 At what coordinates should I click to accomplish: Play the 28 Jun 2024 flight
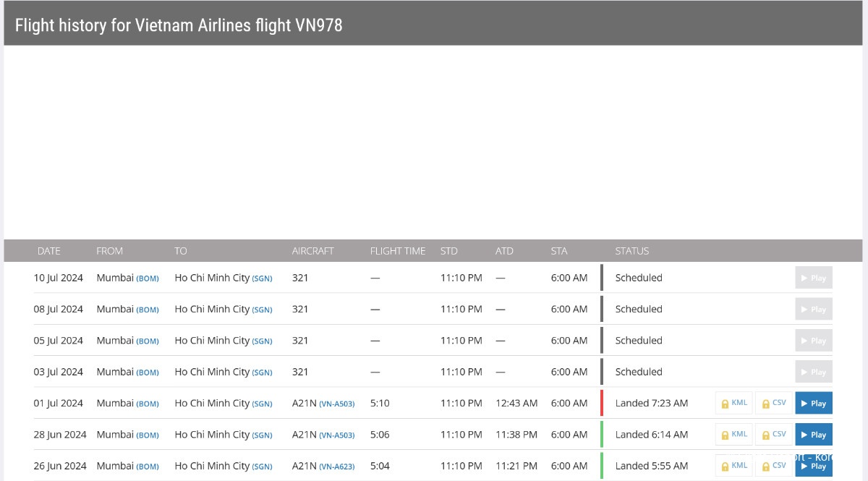814,435
